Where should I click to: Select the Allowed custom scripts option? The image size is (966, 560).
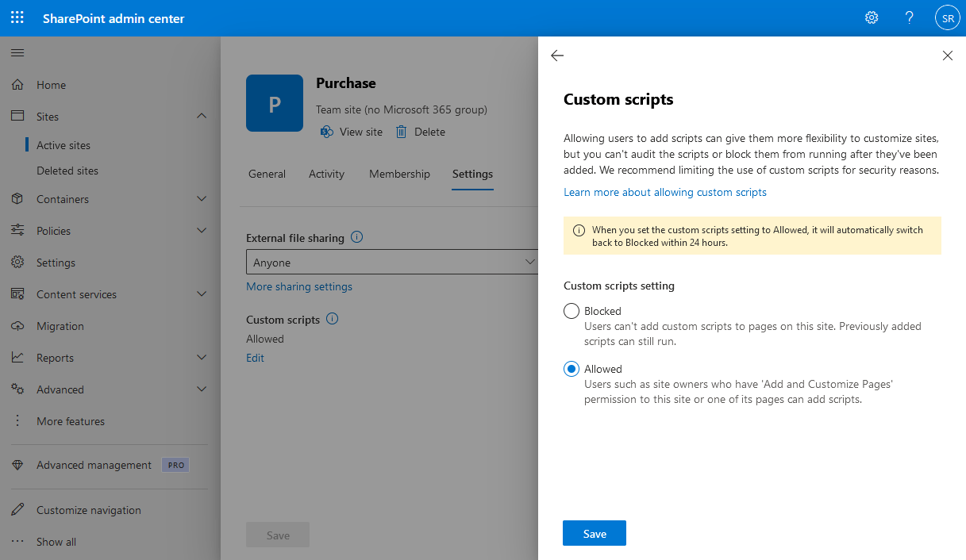coord(572,369)
